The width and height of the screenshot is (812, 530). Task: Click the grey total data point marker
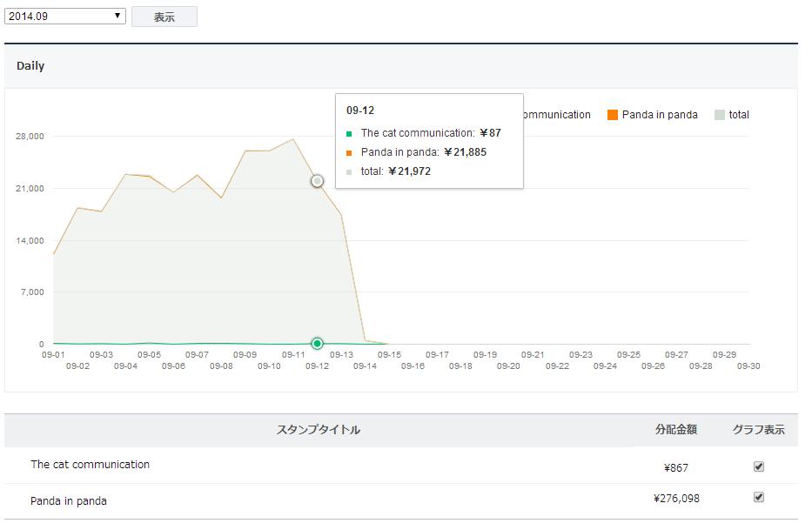tap(318, 181)
